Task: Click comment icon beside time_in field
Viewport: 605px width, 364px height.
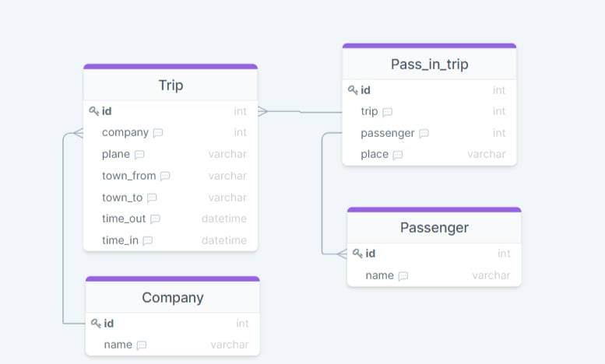Action: click(148, 241)
